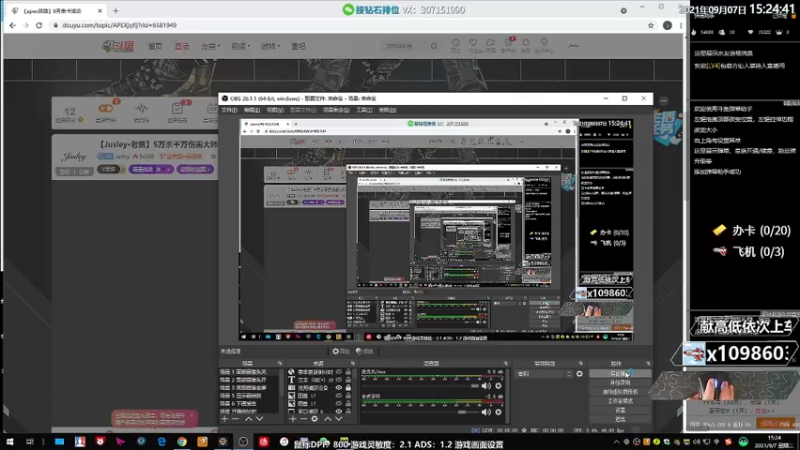Click the Douyu search magnifier icon
Viewport: 800px width, 450px height.
[434, 46]
